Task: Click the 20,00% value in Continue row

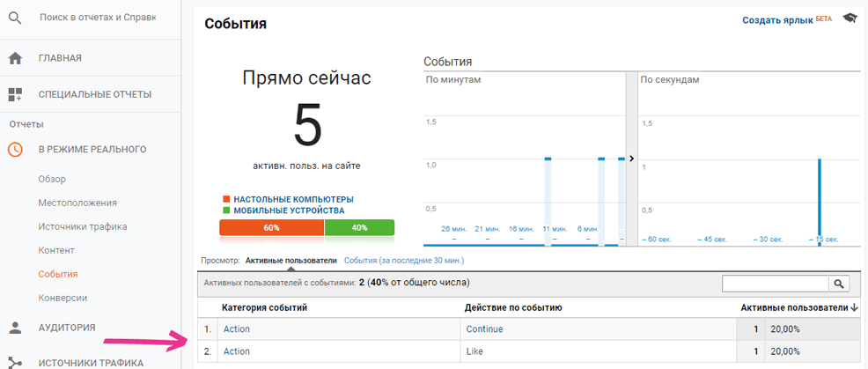Action: 785,329
